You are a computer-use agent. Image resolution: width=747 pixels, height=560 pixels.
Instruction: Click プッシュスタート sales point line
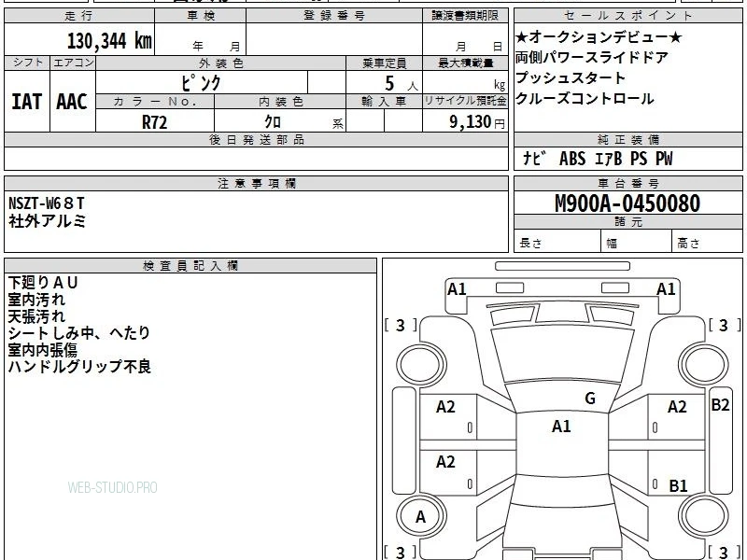(570, 77)
